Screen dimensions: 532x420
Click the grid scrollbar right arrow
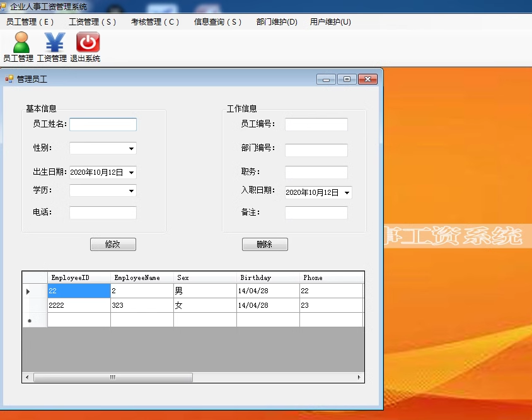click(x=359, y=377)
